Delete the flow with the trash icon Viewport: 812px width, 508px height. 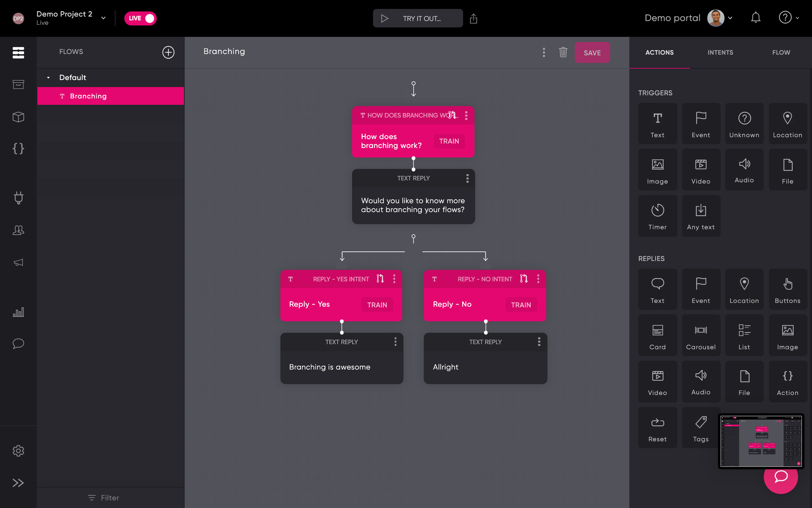(x=563, y=52)
